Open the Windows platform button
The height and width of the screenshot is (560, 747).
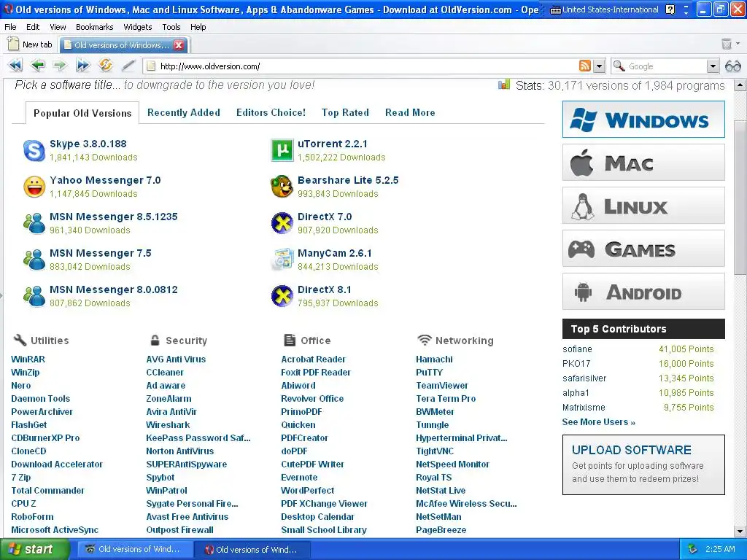click(643, 119)
